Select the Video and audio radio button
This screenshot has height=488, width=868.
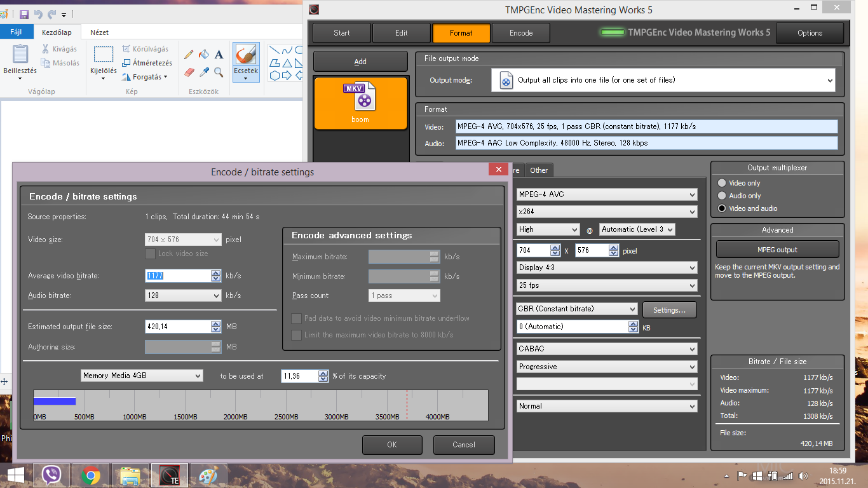pos(722,208)
